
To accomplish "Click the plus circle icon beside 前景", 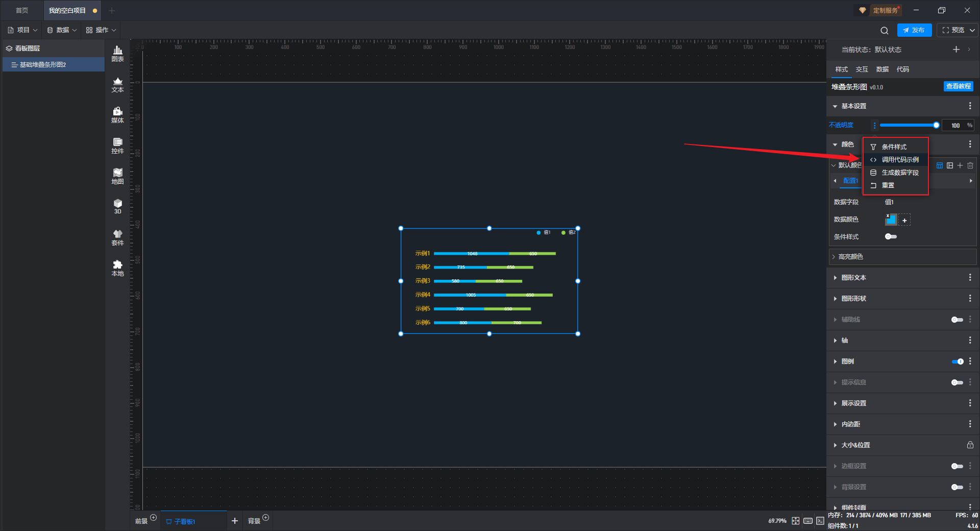I will click(x=153, y=518).
